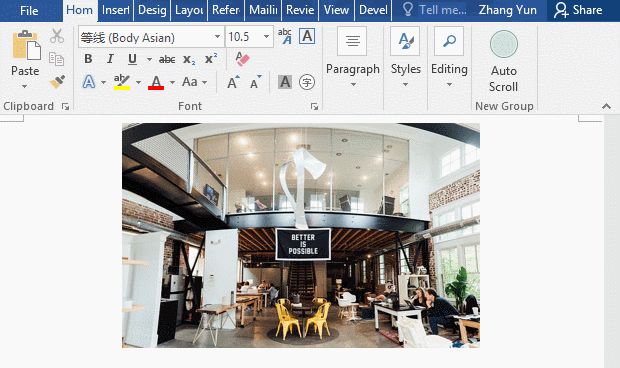Open Clipboard dialog launcher
620x368 pixels.
(65, 106)
